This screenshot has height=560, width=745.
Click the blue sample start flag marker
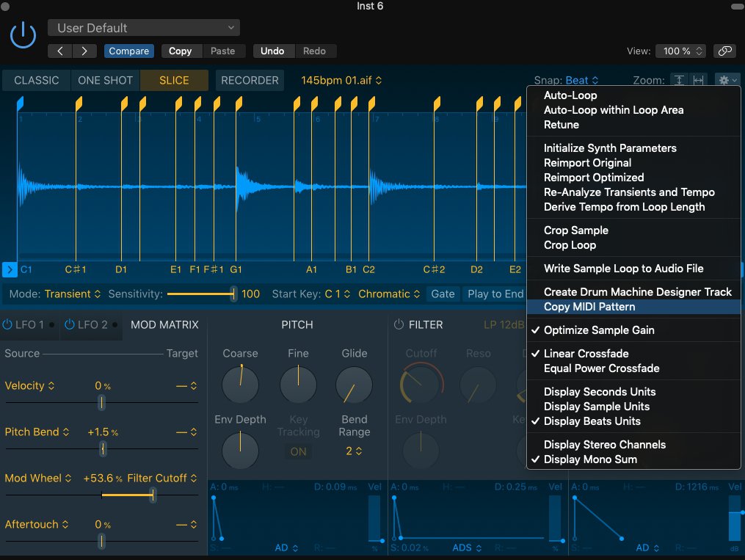[x=21, y=103]
